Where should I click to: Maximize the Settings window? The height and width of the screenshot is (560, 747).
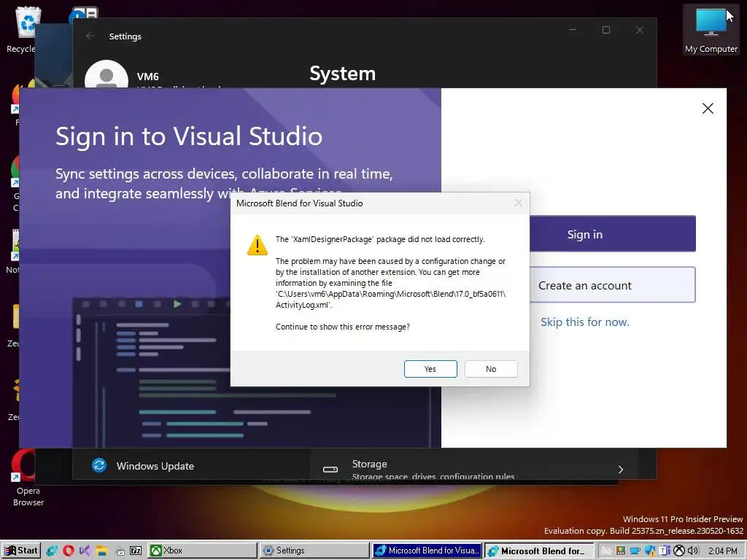coord(606,30)
